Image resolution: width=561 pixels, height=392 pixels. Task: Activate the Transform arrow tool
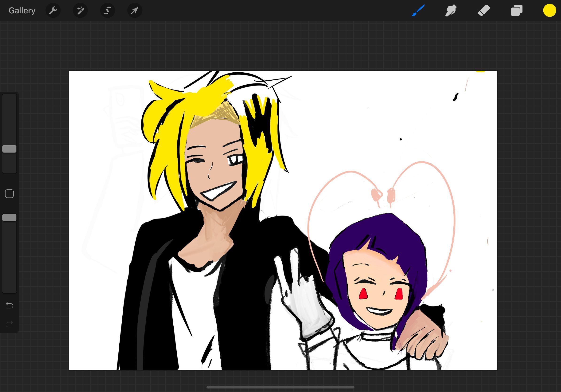tap(135, 11)
